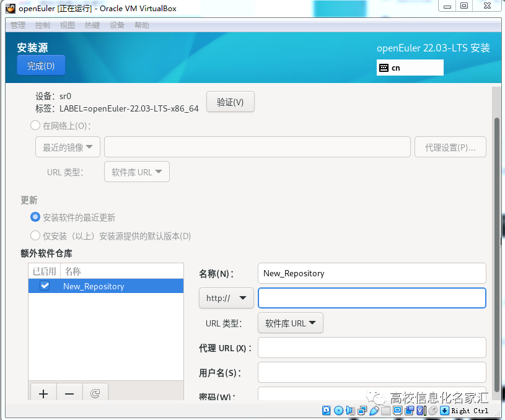
Task: Click the audio status icon
Action: [x=350, y=410]
